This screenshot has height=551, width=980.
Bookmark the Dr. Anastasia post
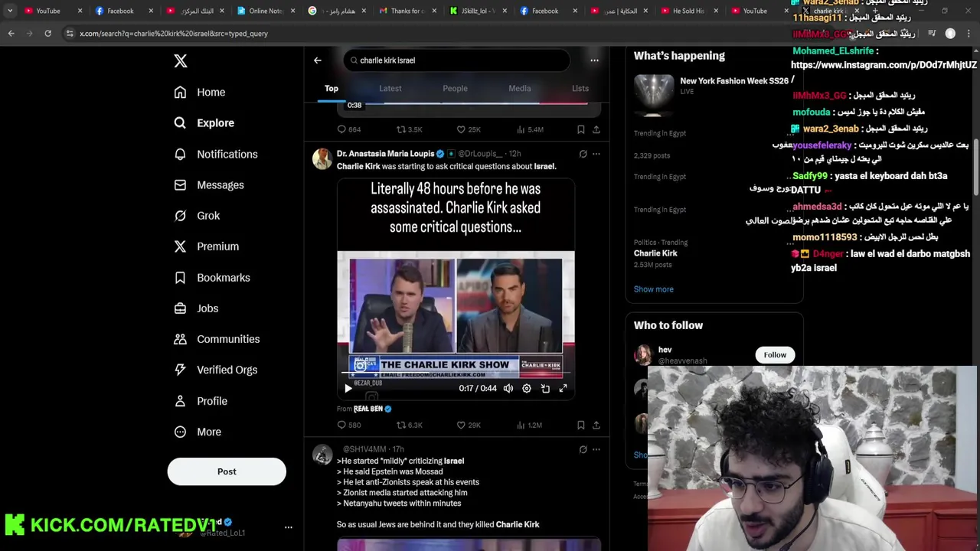(x=580, y=425)
